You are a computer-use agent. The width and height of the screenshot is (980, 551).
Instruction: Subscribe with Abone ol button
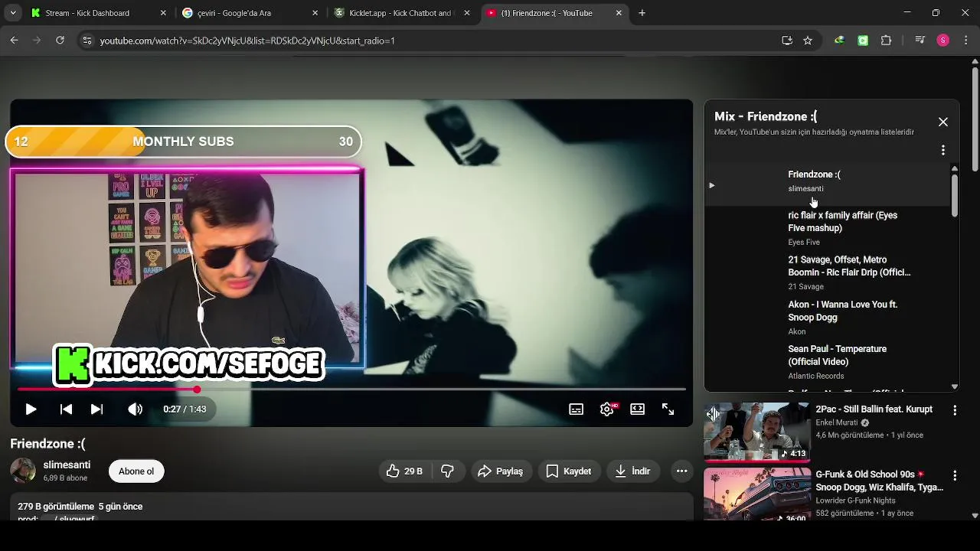136,471
